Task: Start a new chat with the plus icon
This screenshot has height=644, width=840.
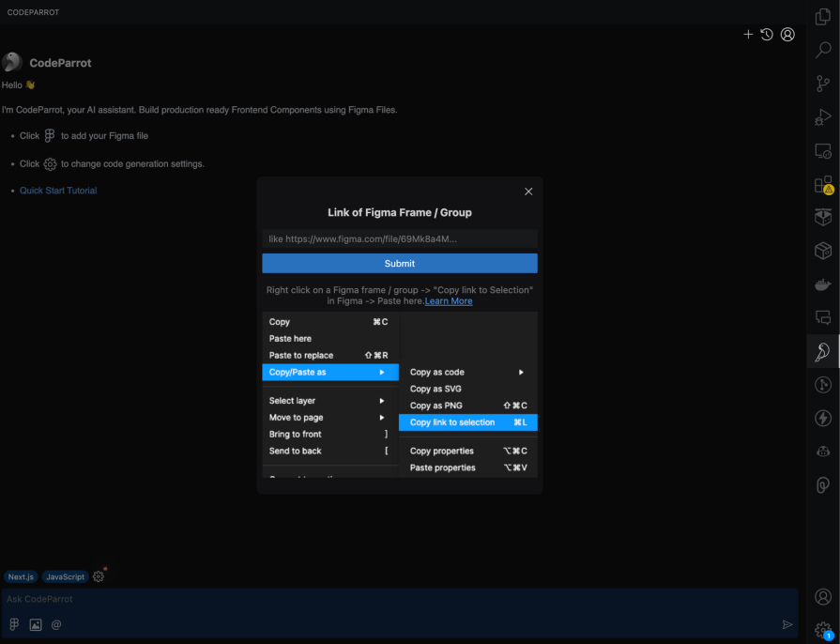Action: click(748, 34)
